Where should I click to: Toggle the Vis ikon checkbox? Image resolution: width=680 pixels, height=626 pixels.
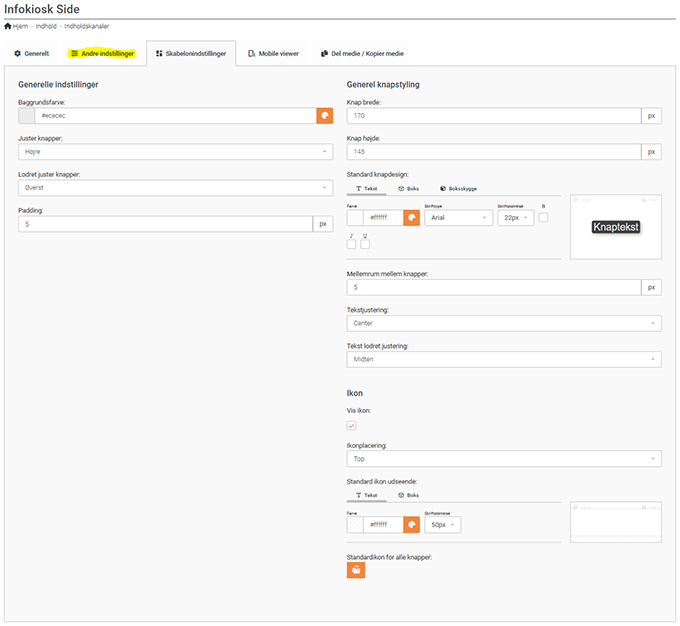point(352,426)
